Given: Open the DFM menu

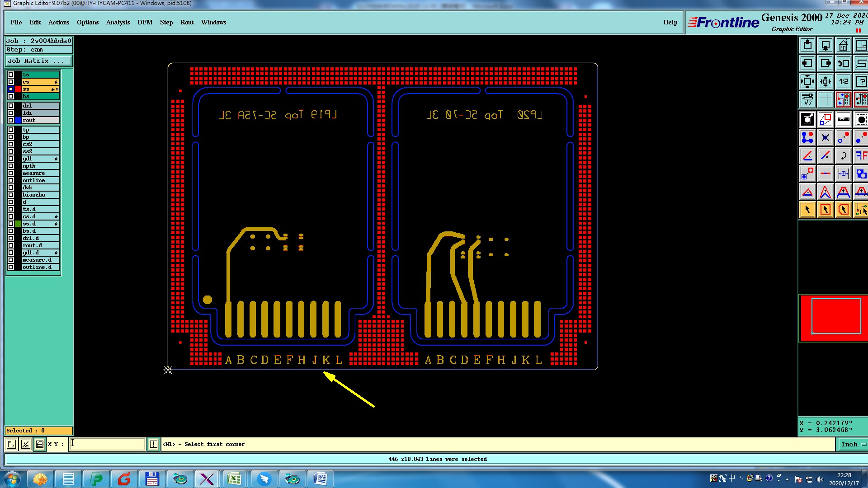Looking at the screenshot, I should click(x=145, y=22).
